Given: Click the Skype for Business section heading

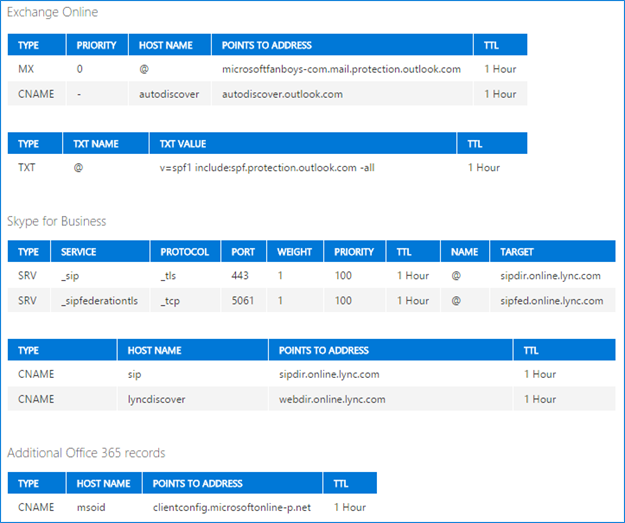Looking at the screenshot, I should tap(57, 221).
